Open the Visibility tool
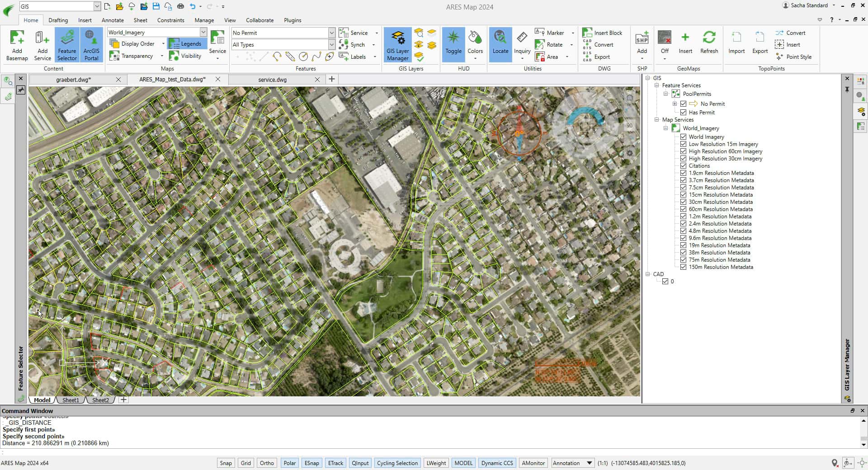The width and height of the screenshot is (868, 470). (185, 56)
